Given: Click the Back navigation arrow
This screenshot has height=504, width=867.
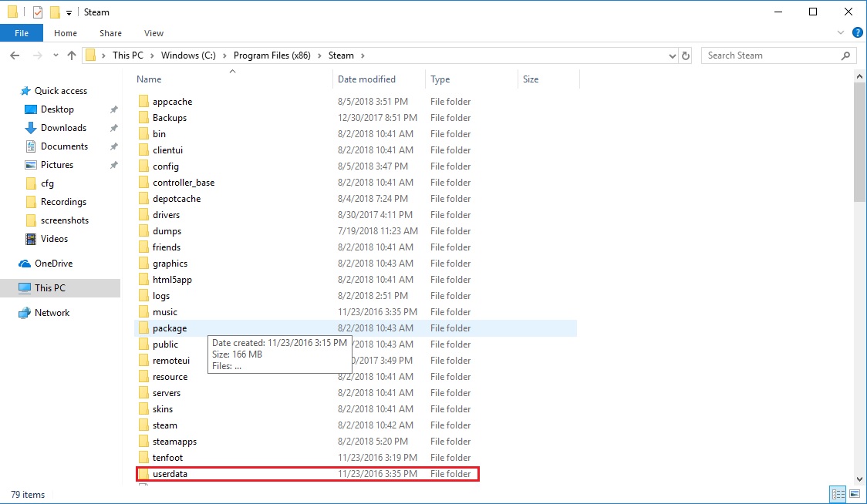Looking at the screenshot, I should (15, 55).
